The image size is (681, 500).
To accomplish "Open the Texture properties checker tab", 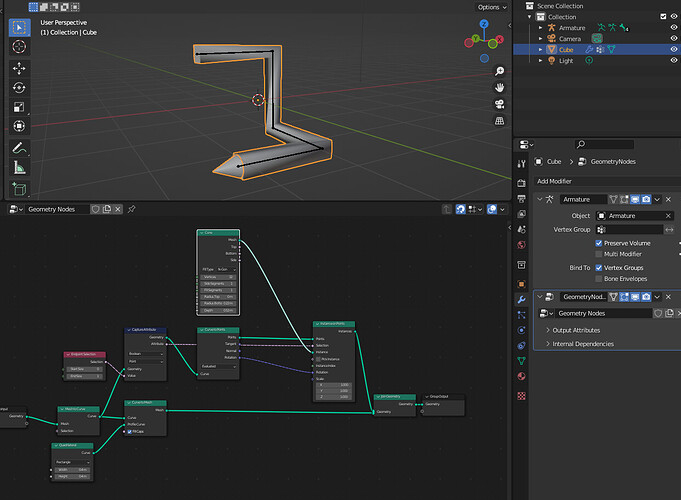I will tap(522, 396).
